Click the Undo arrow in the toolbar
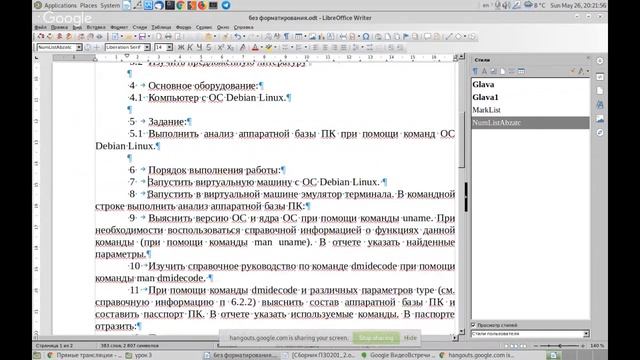The height and width of the screenshot is (360, 640). [x=237, y=36]
